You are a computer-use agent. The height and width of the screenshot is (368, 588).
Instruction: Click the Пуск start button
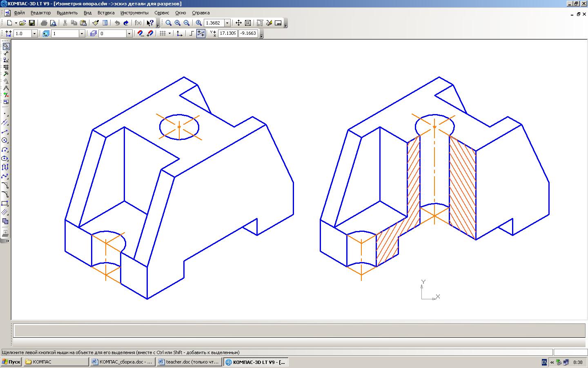[11, 362]
